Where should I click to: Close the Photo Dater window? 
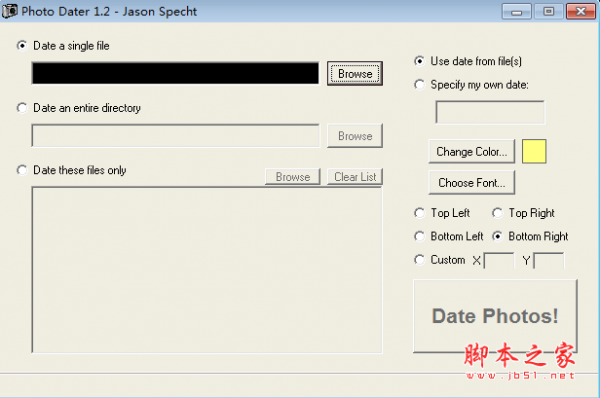click(x=581, y=11)
